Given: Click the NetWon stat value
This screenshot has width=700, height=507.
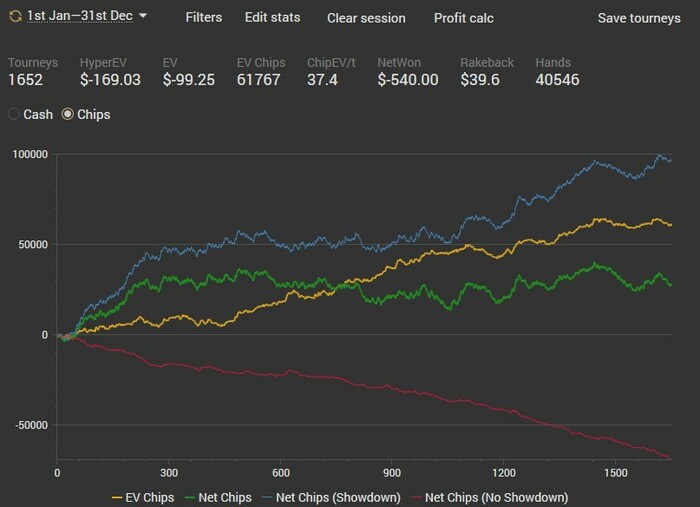Looking at the screenshot, I should pos(408,80).
